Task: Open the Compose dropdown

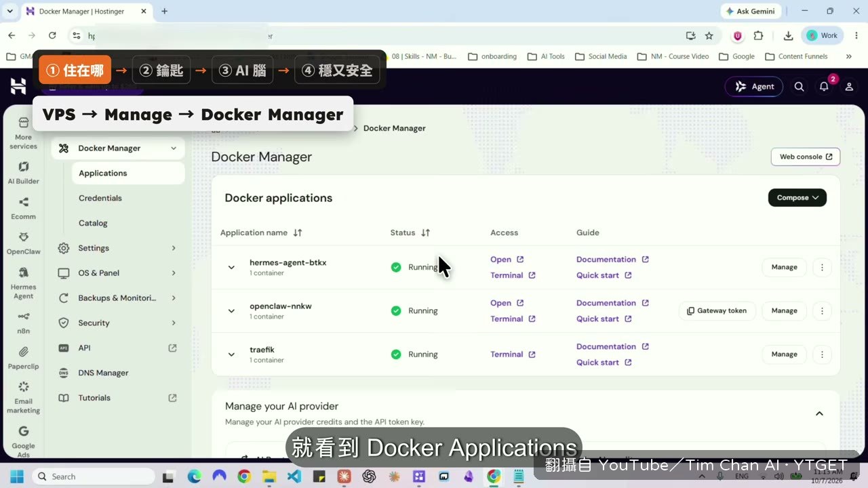Action: (x=797, y=197)
